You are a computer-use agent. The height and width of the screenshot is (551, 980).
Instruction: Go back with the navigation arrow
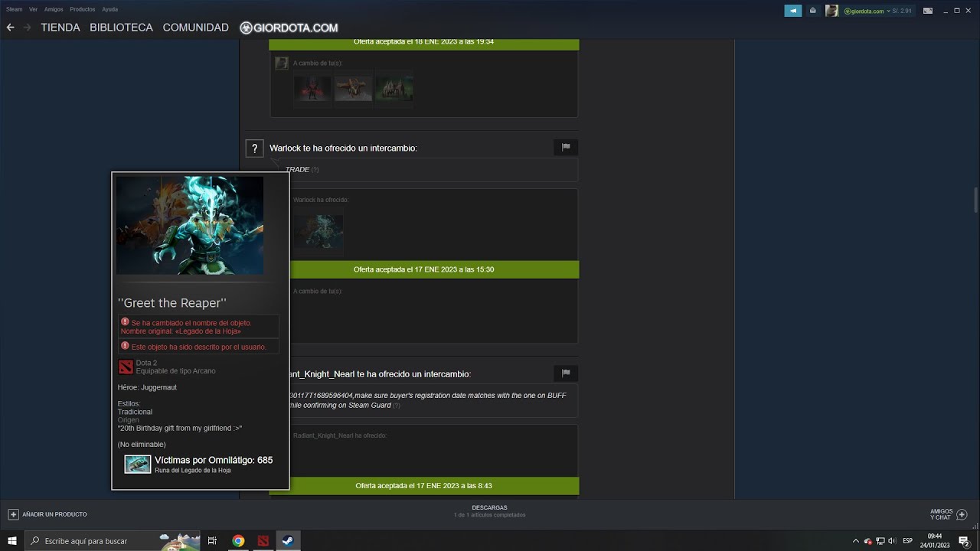click(x=11, y=28)
